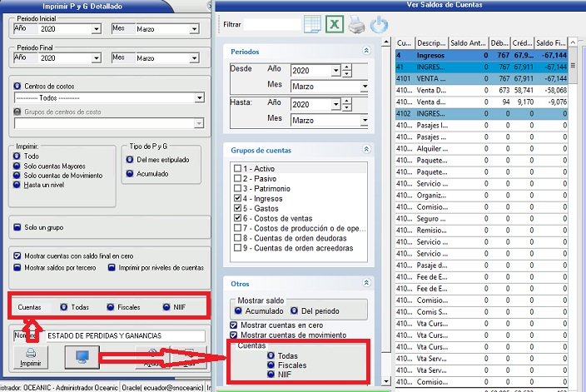This screenshot has width=586, height=392.
Task: Toggle Mostrar cuentas en cero checkbox
Action: [234, 325]
